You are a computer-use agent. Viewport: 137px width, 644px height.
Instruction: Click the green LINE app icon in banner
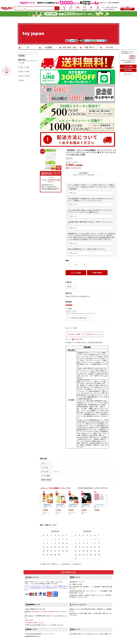104,79
